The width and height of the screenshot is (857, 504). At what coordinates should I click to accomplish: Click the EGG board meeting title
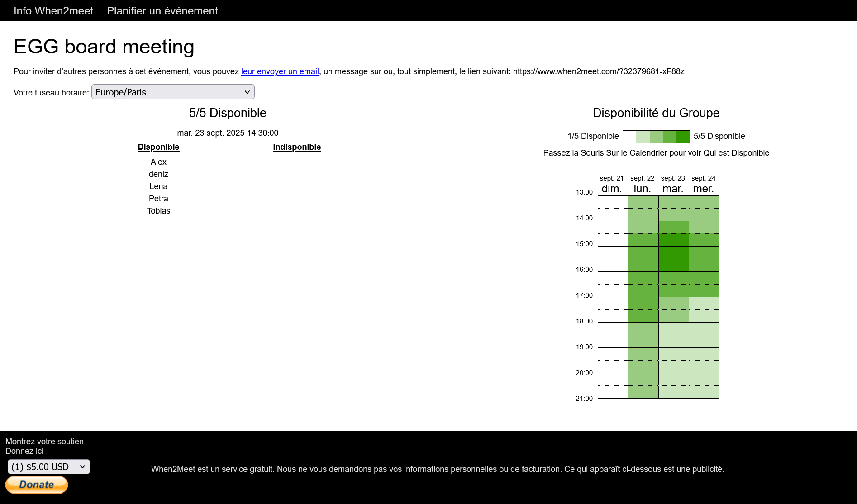point(104,47)
